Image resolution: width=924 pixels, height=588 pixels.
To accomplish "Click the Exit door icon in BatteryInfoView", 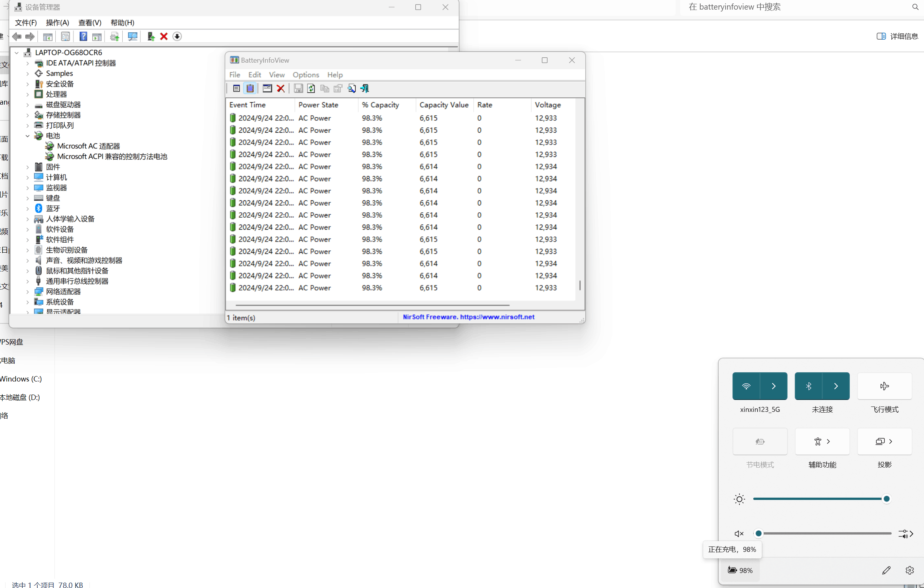I will [x=365, y=88].
